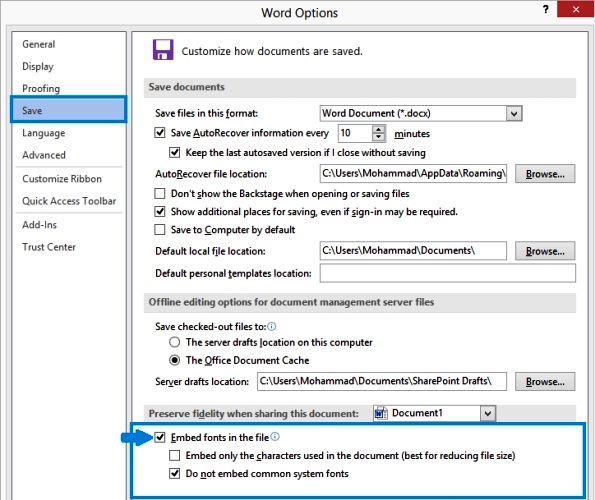Click info icon next to Save checked-out files to
The image size is (595, 500).
pyautogui.click(x=272, y=326)
